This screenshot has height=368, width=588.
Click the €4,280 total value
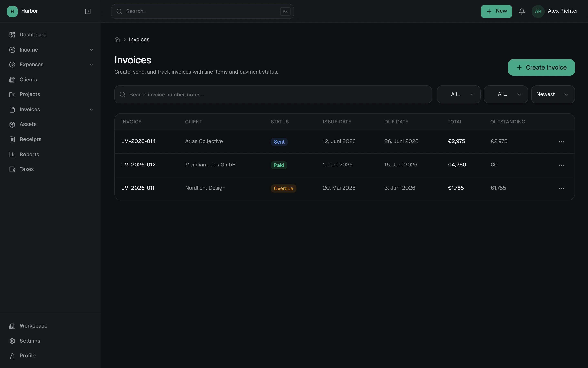457,165
